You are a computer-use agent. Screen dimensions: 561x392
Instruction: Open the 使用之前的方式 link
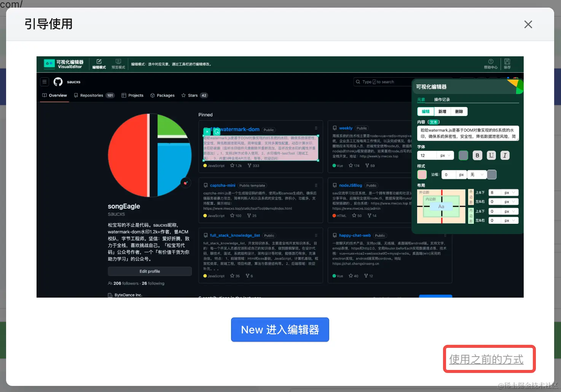click(486, 359)
